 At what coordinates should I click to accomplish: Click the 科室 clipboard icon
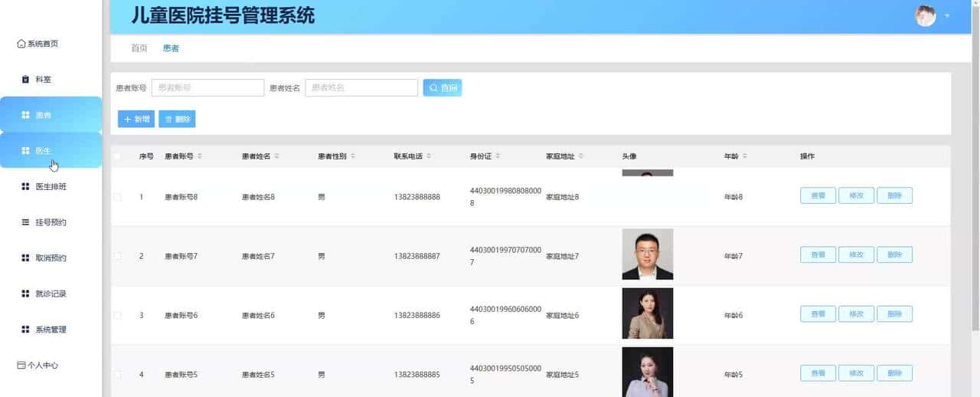point(25,80)
